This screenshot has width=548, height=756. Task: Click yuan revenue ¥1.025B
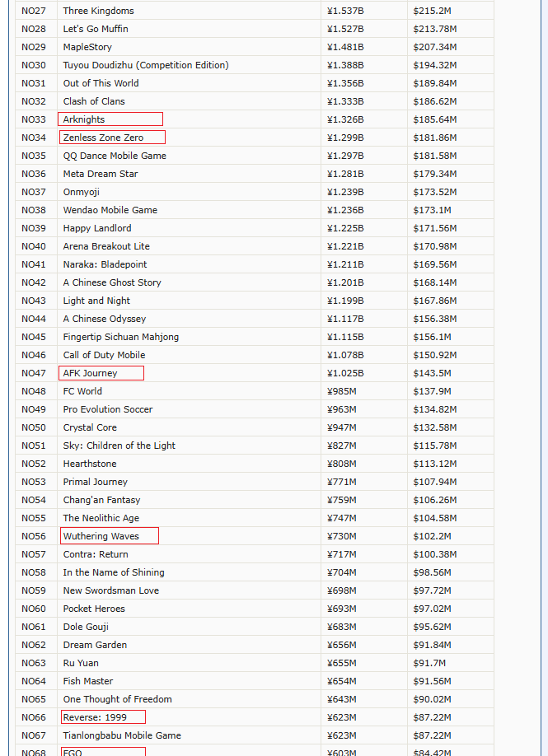pos(345,373)
